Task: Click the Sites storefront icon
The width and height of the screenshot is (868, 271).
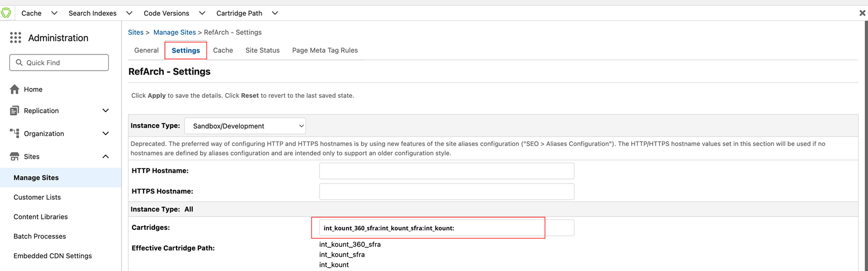Action: 15,156
